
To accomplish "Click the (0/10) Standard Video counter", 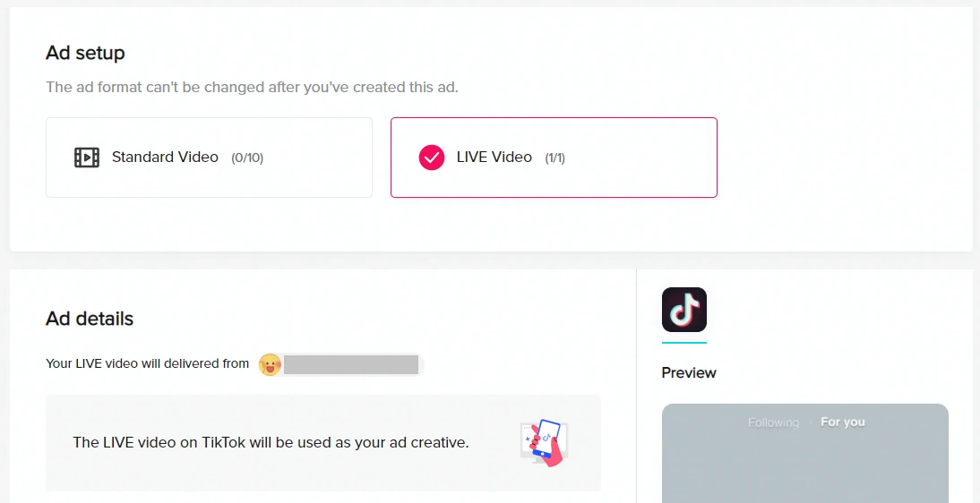I will (247, 158).
